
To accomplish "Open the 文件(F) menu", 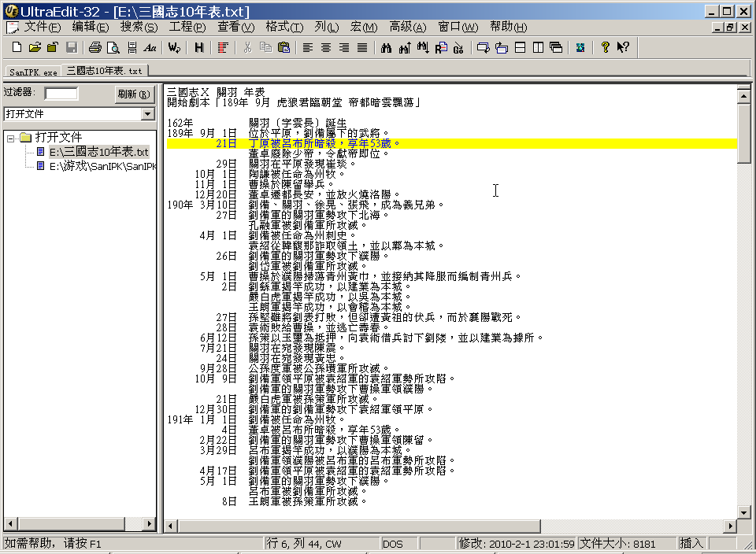I will pos(43,27).
